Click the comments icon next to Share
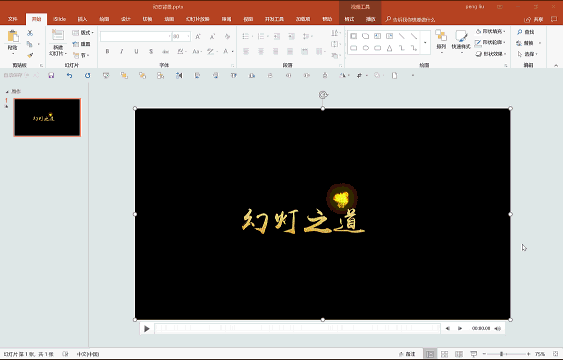 pyautogui.click(x=554, y=19)
